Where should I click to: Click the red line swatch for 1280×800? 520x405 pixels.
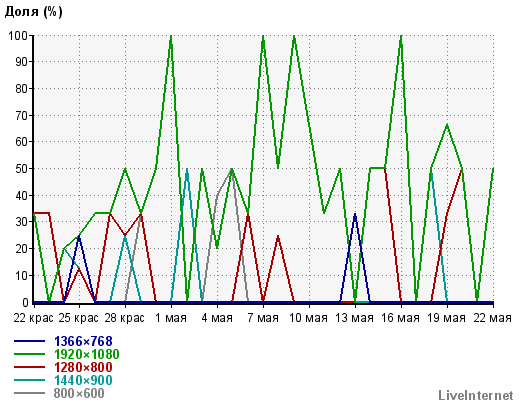pyautogui.click(x=29, y=367)
